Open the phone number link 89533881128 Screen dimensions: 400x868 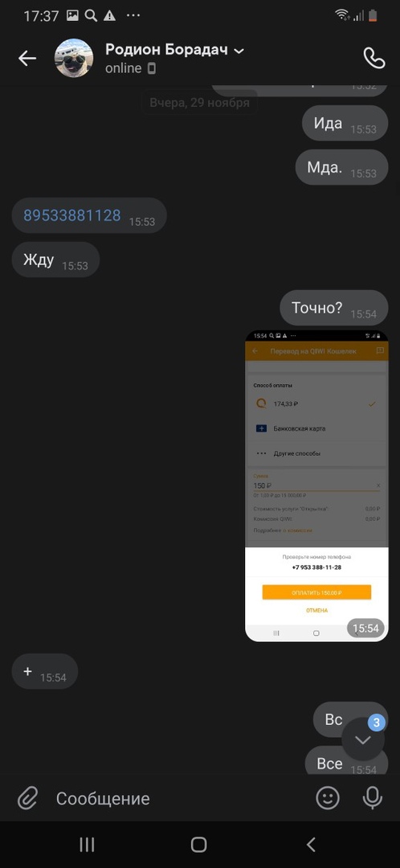click(72, 215)
